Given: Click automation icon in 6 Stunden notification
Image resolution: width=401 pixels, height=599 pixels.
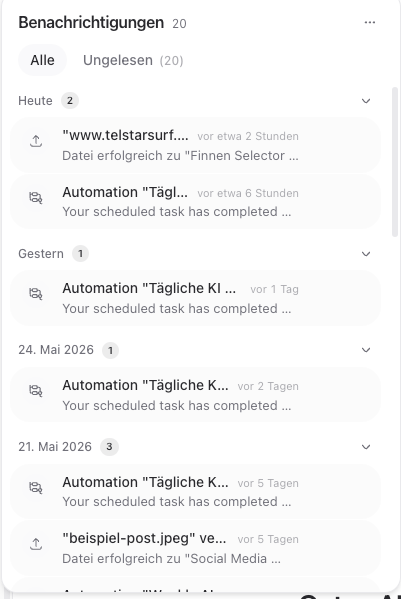Looking at the screenshot, I should (36, 198).
